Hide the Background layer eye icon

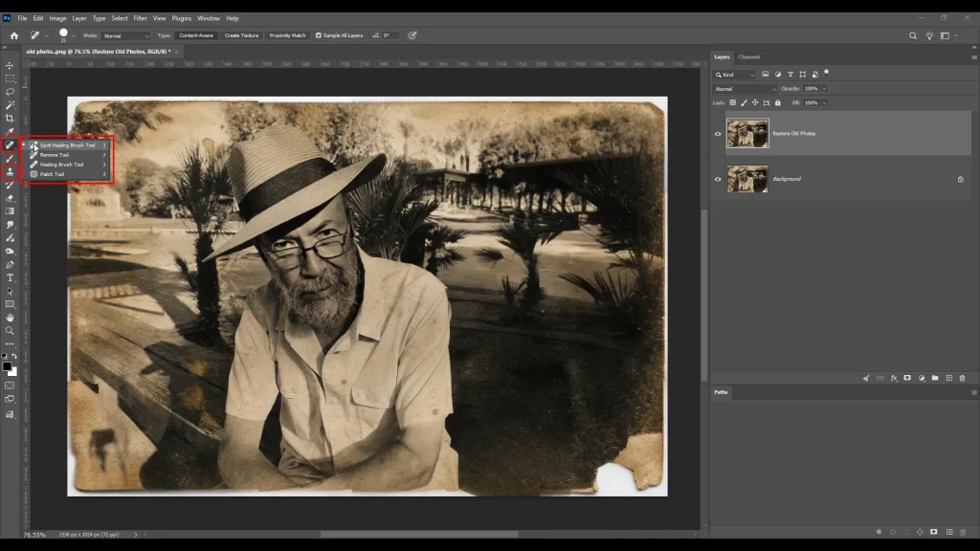[718, 179]
